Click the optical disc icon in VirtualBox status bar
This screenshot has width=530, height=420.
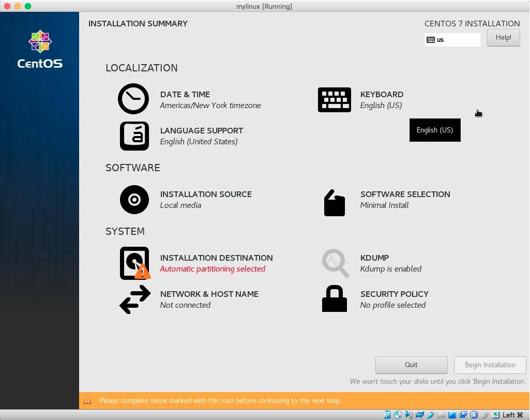click(397, 414)
